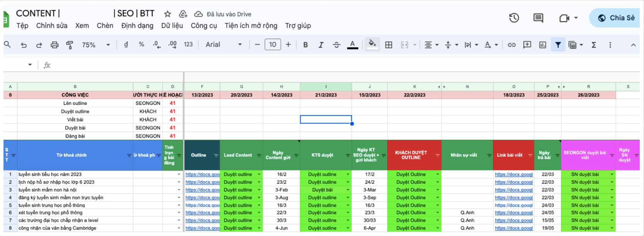The image size is (644, 236).
Task: Click the move to folder icon
Action: (183, 14)
